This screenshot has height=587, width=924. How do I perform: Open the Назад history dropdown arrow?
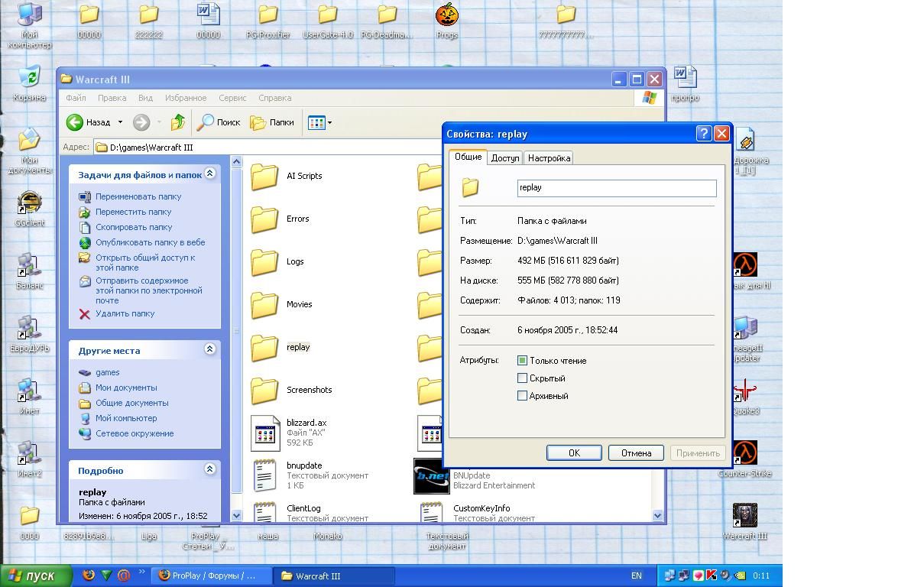pyautogui.click(x=120, y=122)
